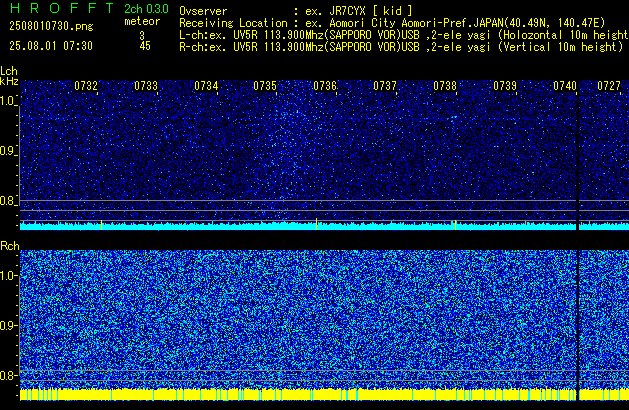Click the yellow echo spike near 0738 in Lch strip
This screenshot has width=629, height=410.
point(455,225)
